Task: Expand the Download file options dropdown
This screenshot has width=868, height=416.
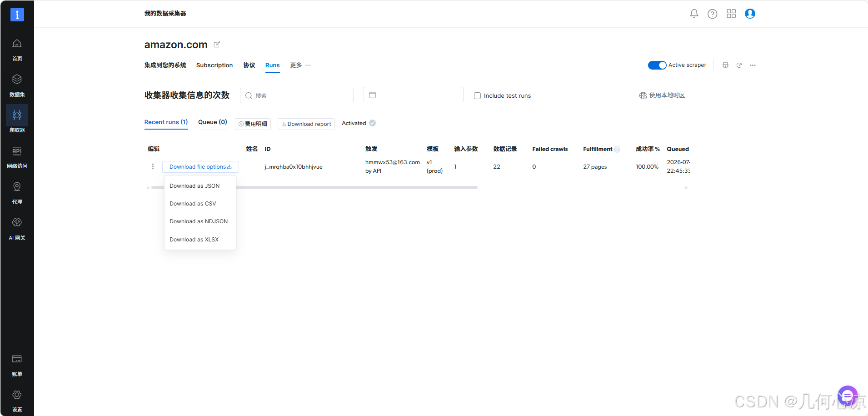Action: coord(200,167)
